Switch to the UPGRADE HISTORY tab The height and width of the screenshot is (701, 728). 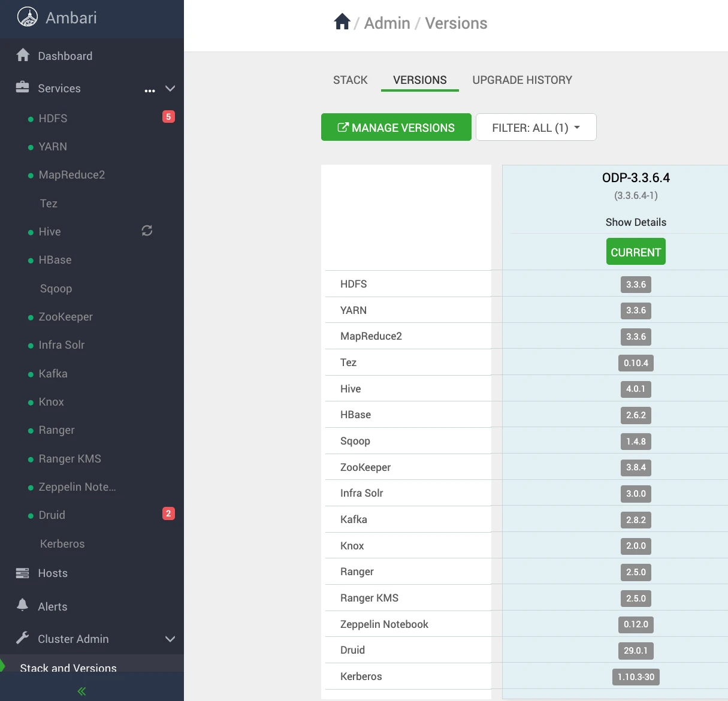pos(522,80)
